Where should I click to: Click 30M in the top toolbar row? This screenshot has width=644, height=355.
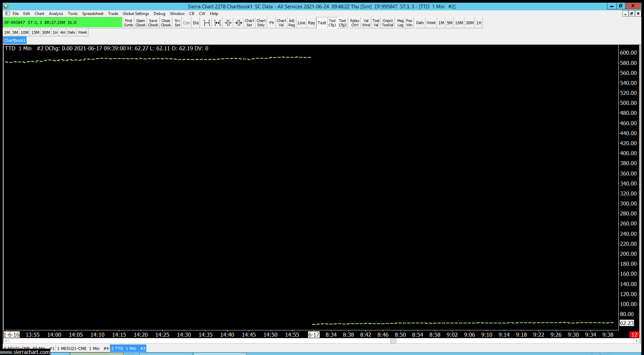point(470,23)
